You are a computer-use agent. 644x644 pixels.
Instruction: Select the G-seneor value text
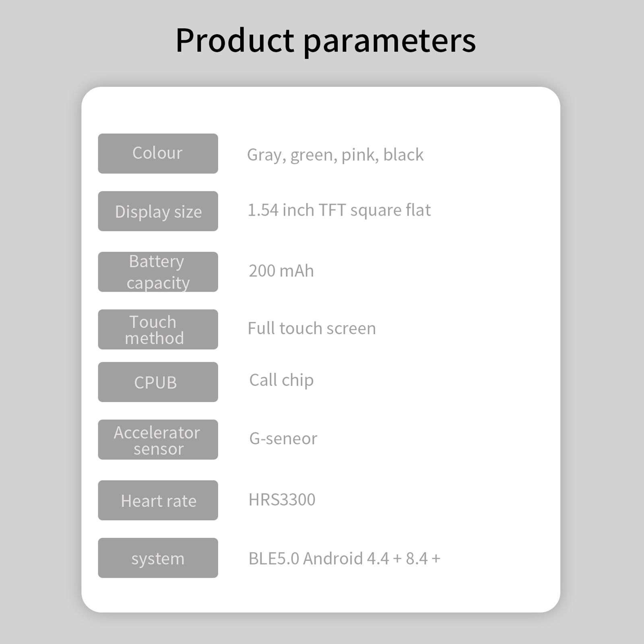(x=283, y=438)
